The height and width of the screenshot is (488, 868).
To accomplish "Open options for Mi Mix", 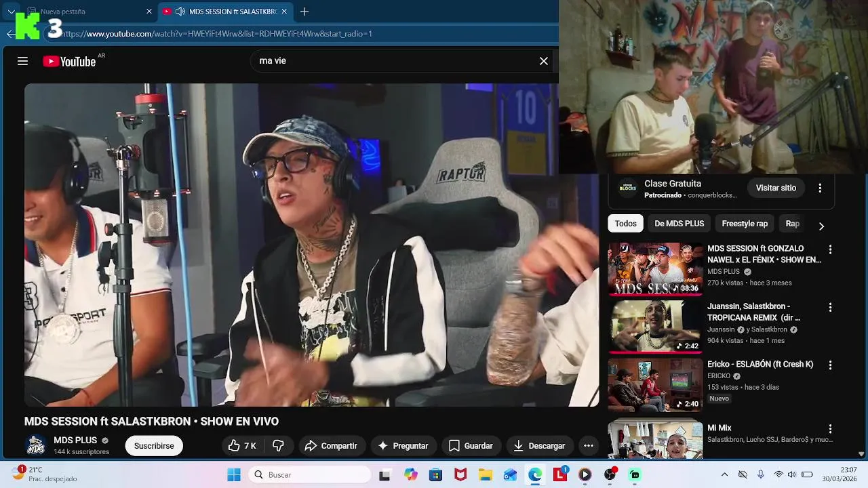I will [x=830, y=429].
